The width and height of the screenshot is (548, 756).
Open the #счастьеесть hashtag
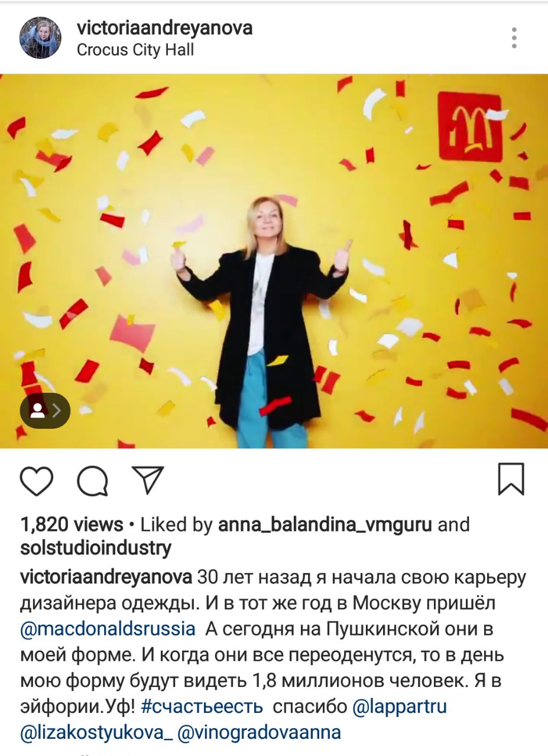point(202,707)
